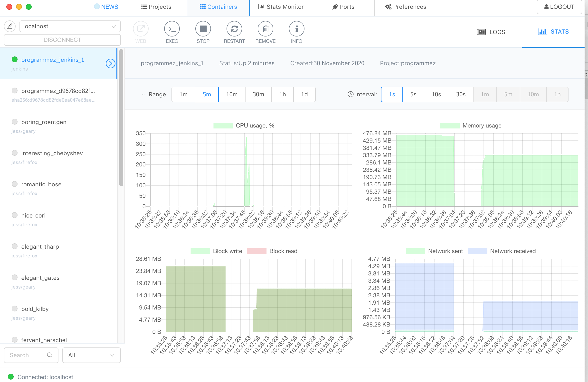Click arrow icon on programmez_jenkins_1
588x382 pixels.
coord(110,64)
